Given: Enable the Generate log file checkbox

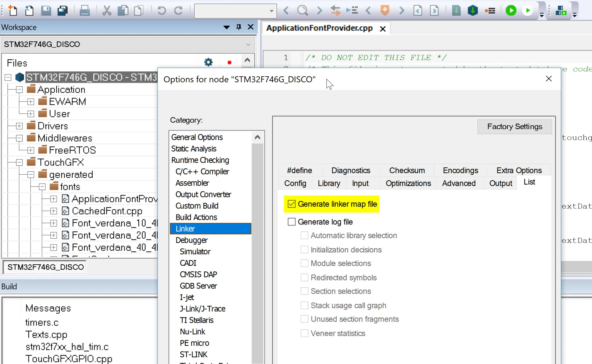Looking at the screenshot, I should pos(292,222).
